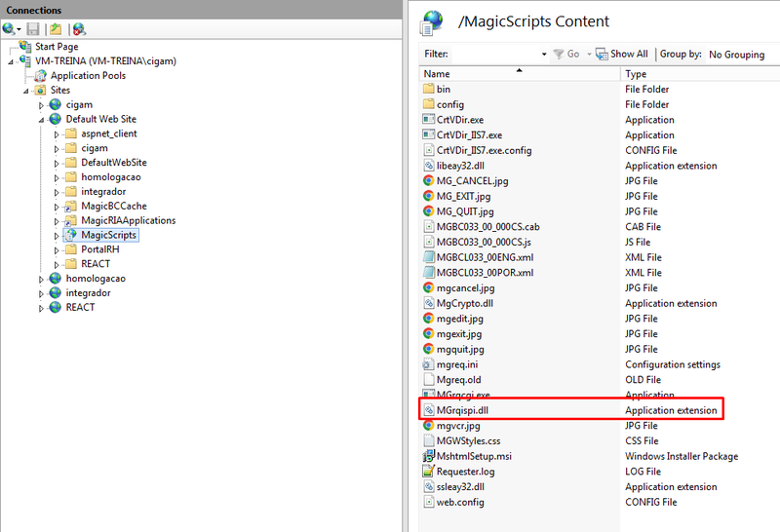Select Mgreq.old file row
The image size is (780, 532).
coord(458,380)
